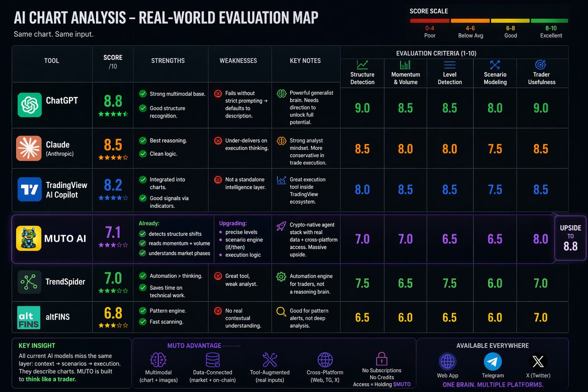
Task: Click the No Subscriptions padlock icon
Action: (x=381, y=358)
